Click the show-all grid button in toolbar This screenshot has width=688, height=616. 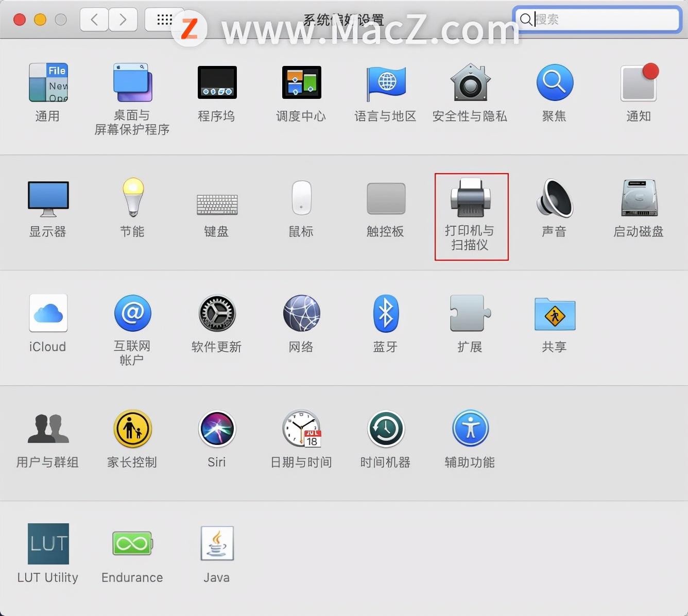coord(164,20)
